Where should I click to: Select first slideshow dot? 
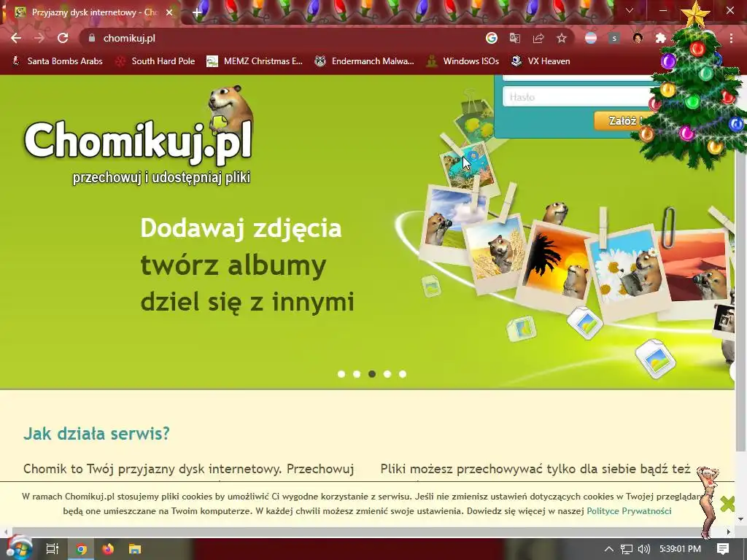pyautogui.click(x=341, y=374)
